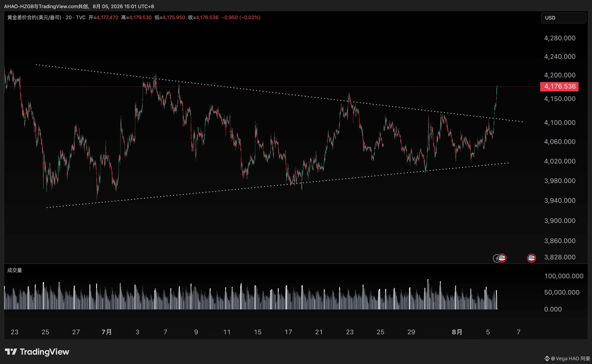Click the 8月 label on the time axis
The image size is (592, 364).
[x=457, y=332]
